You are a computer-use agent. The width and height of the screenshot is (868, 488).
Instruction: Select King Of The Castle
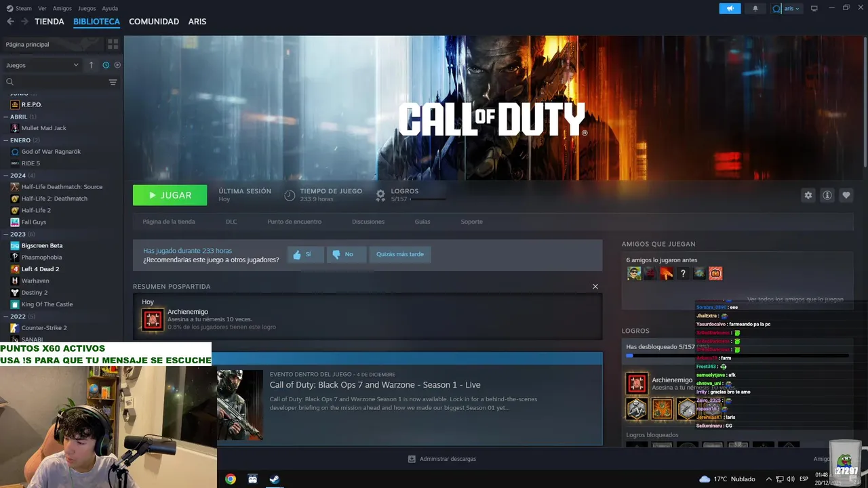tap(47, 304)
